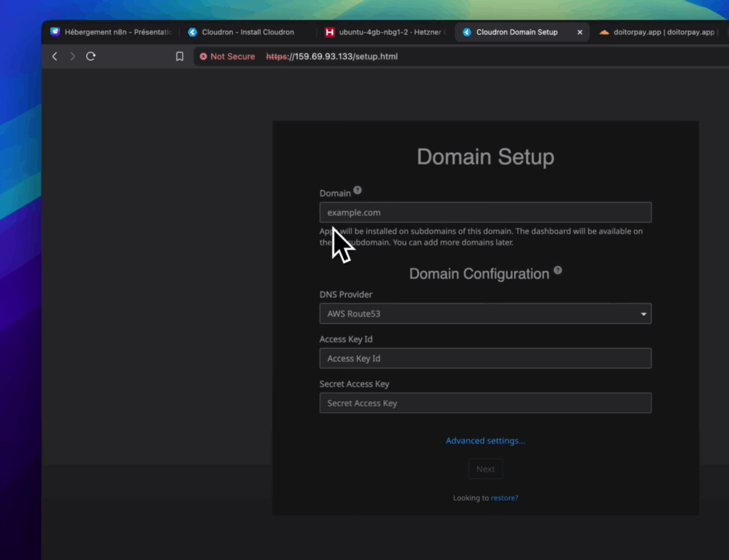Screen dimensions: 729x560
Task: Close the Cloudron Domain Setup tab
Action: click(579, 32)
